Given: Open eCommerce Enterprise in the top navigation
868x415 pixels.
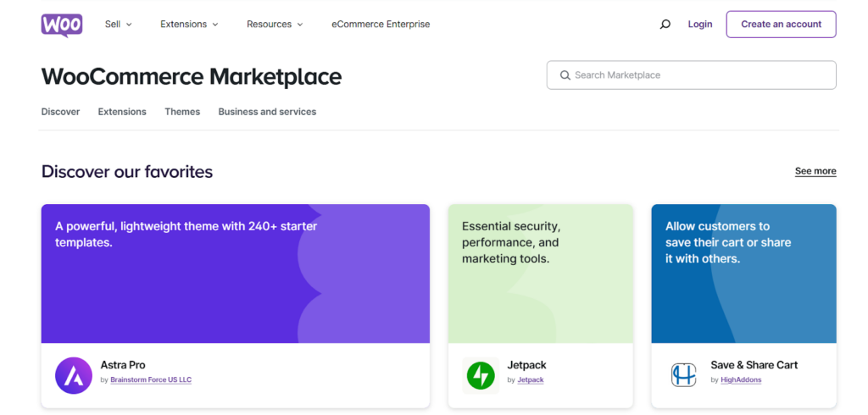Looking at the screenshot, I should point(381,25).
